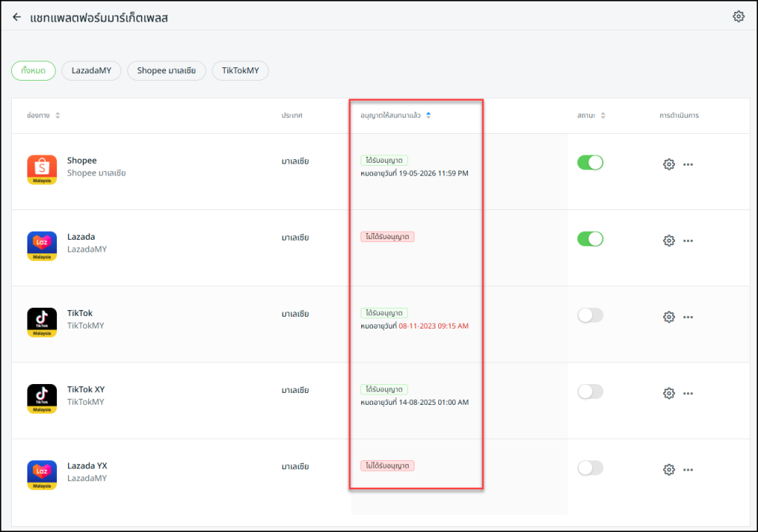This screenshot has height=532, width=758.
Task: Click the Shopee channel logo
Action: (41, 170)
